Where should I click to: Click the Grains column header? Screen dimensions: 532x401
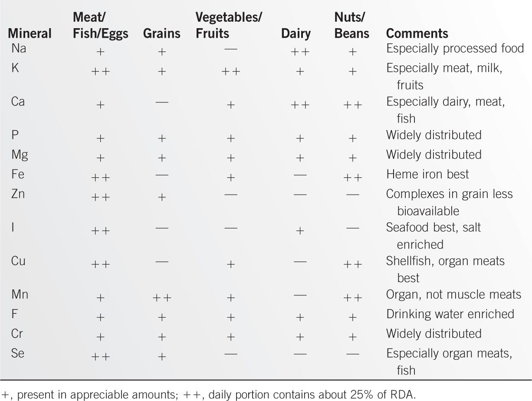[x=161, y=33]
